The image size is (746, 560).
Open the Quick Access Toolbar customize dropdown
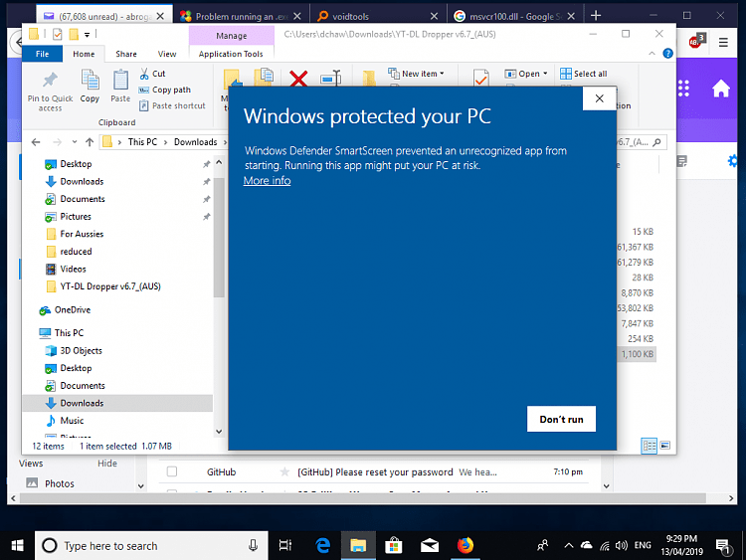(x=88, y=34)
